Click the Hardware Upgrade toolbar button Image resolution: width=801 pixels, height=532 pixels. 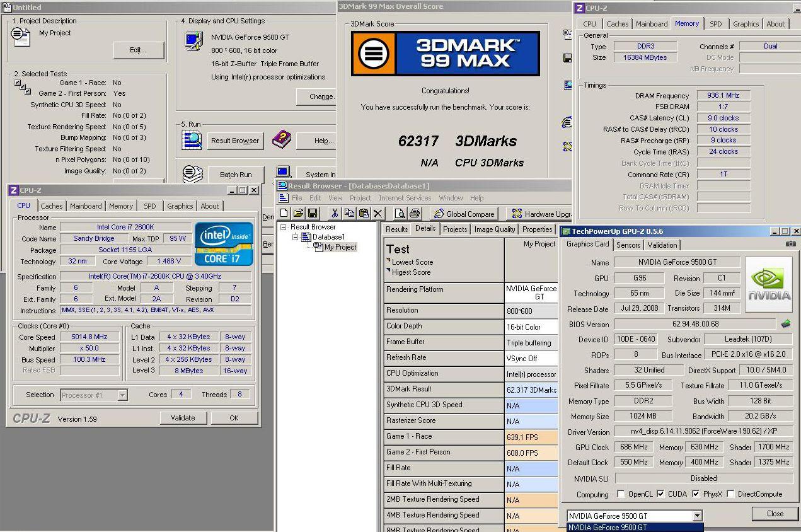(x=541, y=214)
